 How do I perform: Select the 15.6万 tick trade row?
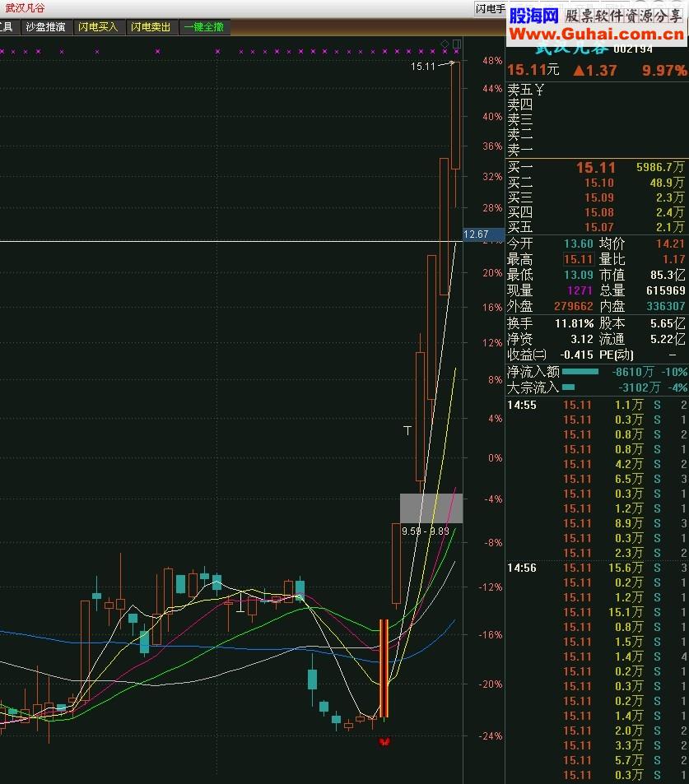point(597,568)
